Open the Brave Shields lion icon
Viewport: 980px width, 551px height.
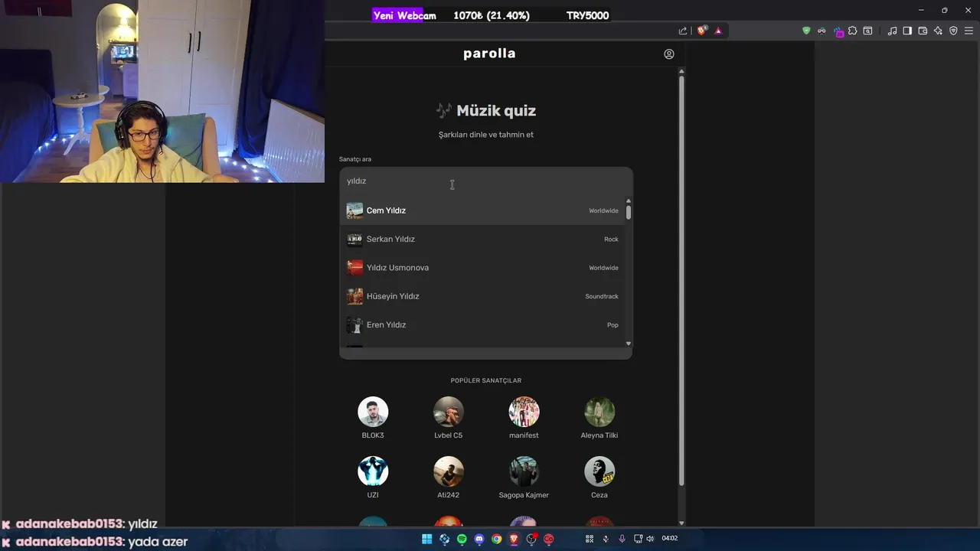click(701, 31)
